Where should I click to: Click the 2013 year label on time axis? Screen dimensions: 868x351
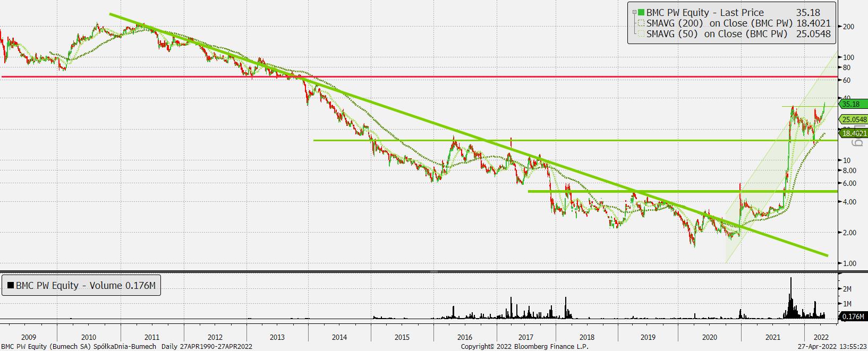pyautogui.click(x=277, y=337)
